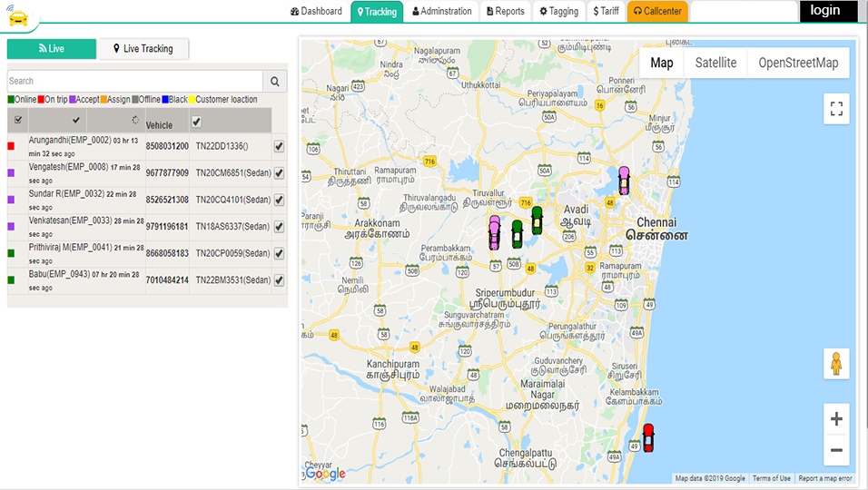
Task: Open the Reports menu
Action: click(x=506, y=11)
